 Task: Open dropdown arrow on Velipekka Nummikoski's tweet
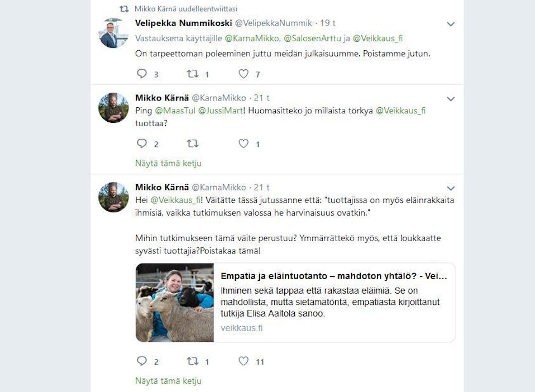451,24
